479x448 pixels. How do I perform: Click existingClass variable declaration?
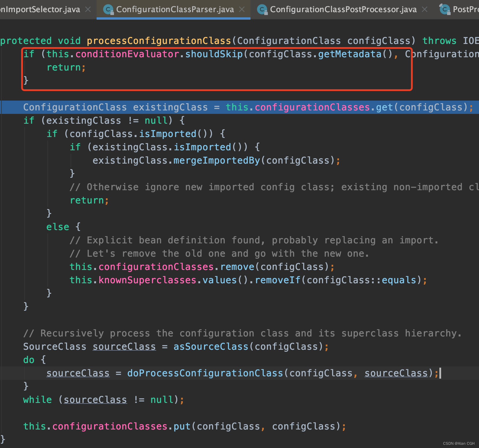(x=170, y=107)
